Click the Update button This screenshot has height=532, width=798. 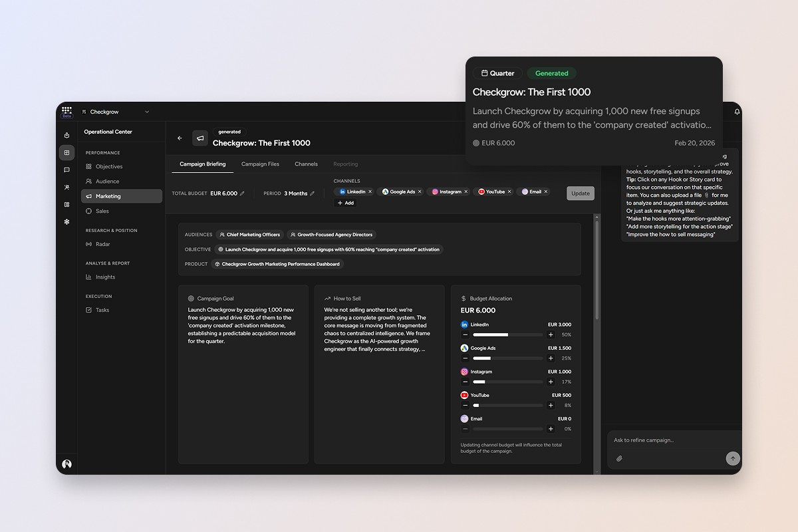pyautogui.click(x=581, y=194)
